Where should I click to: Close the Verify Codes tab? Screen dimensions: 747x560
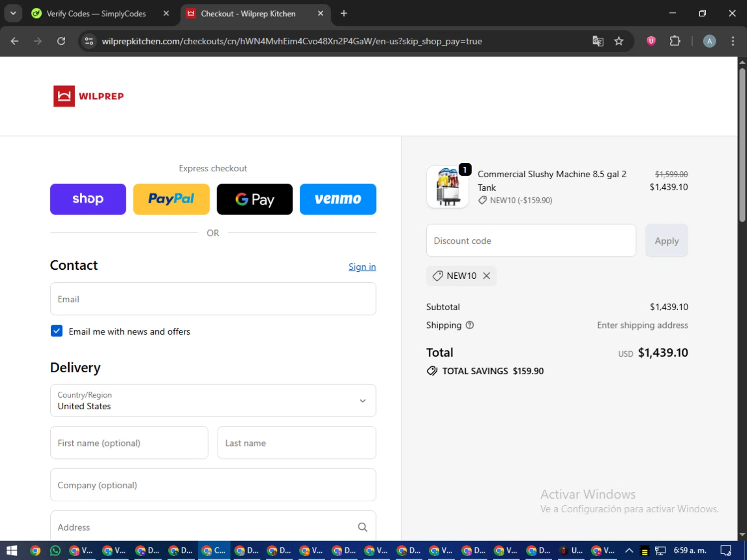coord(166,13)
